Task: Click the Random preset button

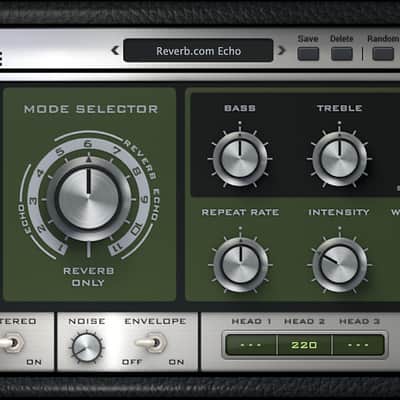Action: [x=383, y=54]
